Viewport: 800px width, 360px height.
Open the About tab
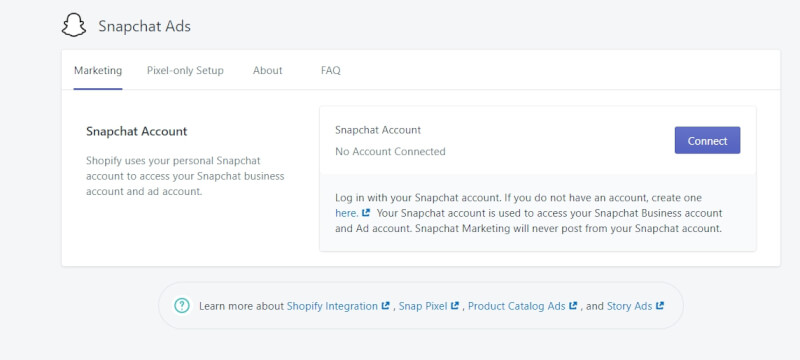pos(267,70)
